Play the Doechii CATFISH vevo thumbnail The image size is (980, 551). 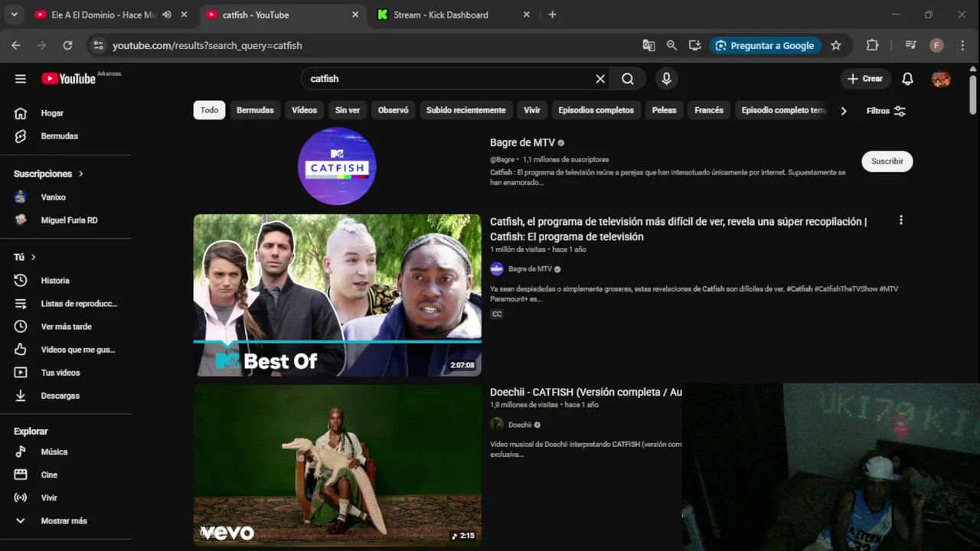[337, 465]
